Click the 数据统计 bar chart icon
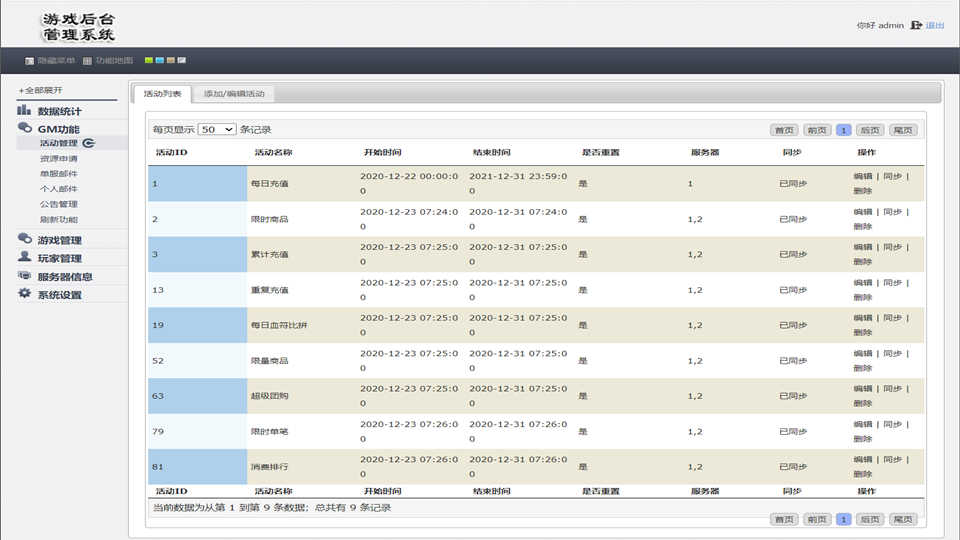 pos(24,110)
